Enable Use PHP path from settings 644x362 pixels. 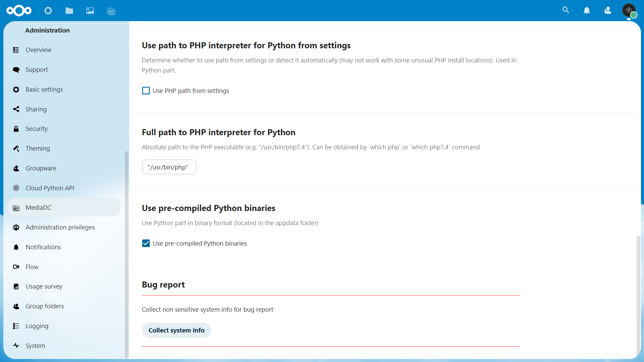pos(146,91)
